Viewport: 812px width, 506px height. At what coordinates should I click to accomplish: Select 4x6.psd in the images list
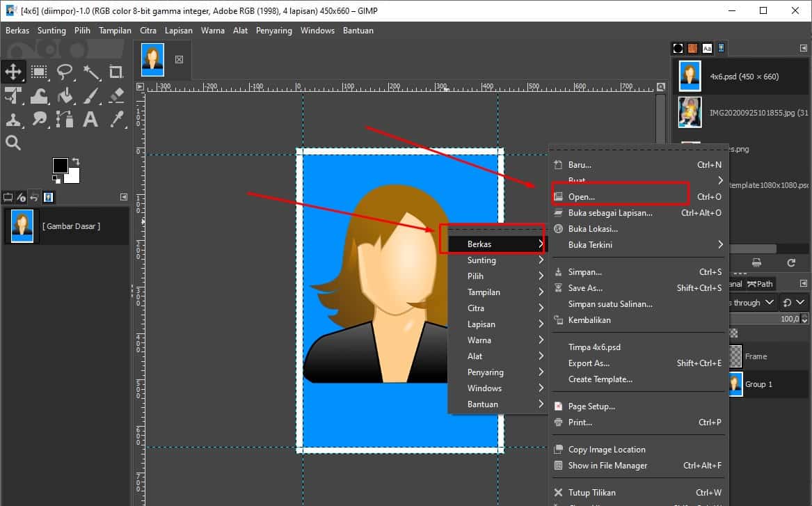[x=742, y=76]
